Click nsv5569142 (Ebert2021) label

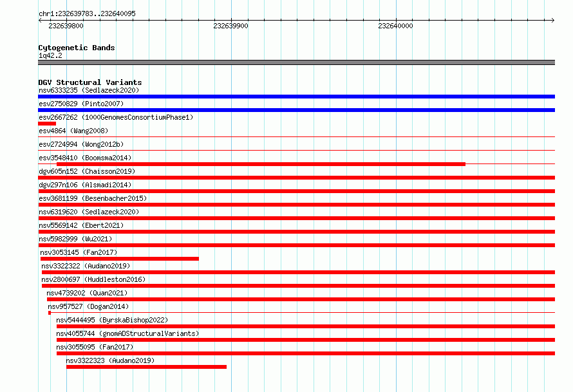(x=81, y=225)
